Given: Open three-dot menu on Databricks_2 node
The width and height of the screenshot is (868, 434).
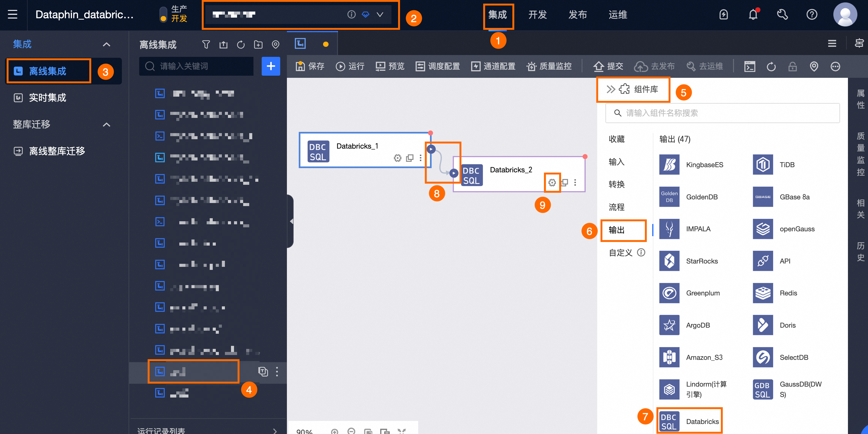Looking at the screenshot, I should pos(575,183).
